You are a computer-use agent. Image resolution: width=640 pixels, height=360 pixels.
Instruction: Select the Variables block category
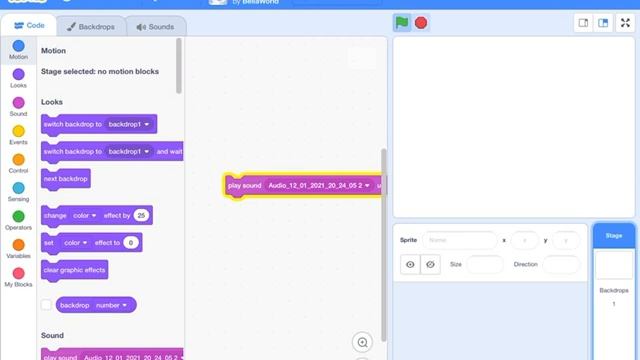pyautogui.click(x=18, y=249)
